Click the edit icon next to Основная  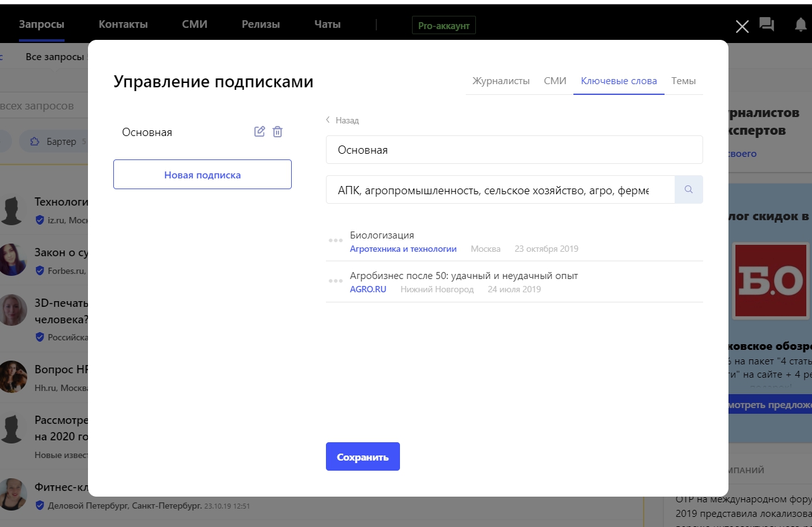coord(259,132)
